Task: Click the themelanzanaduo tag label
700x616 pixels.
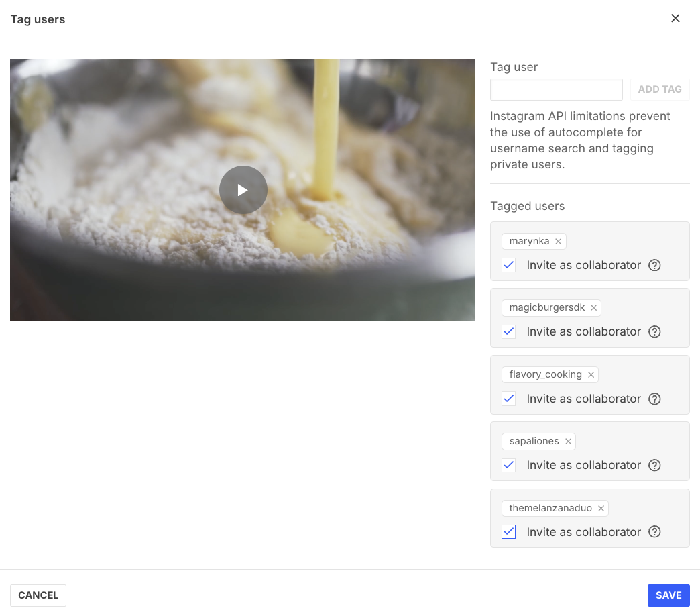Action: (x=550, y=509)
